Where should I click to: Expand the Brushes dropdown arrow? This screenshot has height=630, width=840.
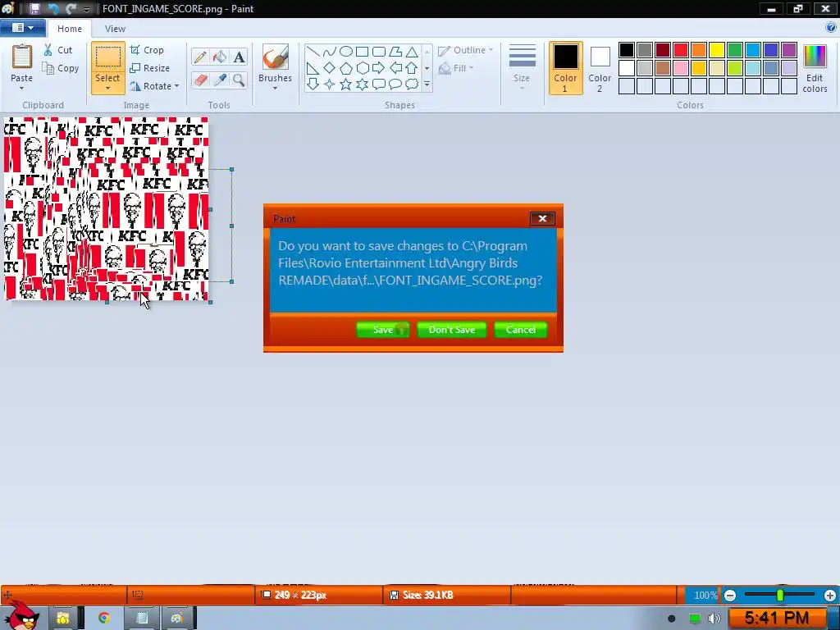coord(276,89)
